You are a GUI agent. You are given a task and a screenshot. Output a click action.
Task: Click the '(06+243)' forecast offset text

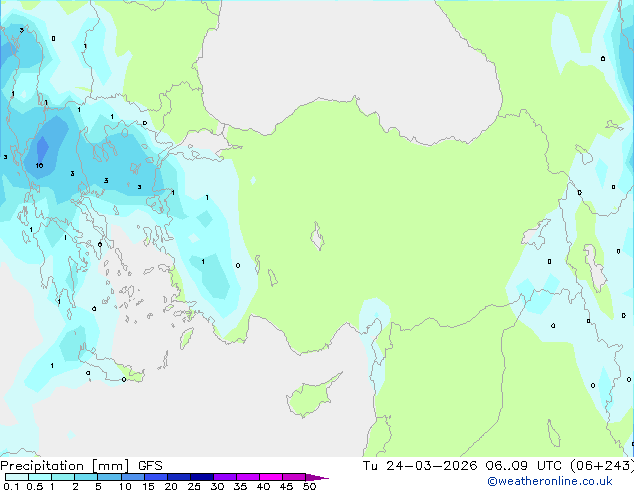(602, 466)
